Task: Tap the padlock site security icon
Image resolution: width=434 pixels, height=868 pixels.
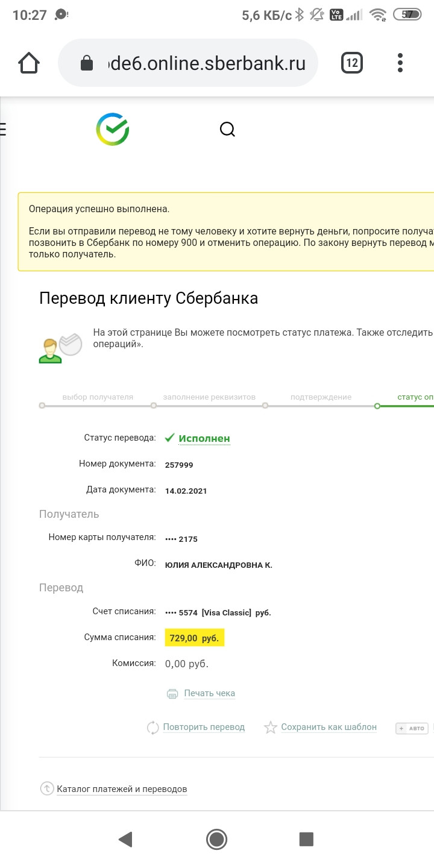Action: click(x=87, y=63)
